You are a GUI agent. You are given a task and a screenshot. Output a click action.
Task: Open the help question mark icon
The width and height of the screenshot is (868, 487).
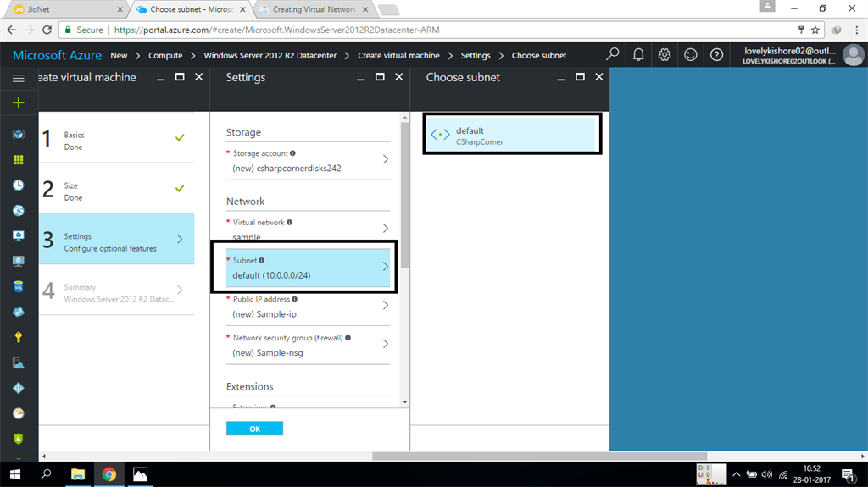click(x=716, y=54)
